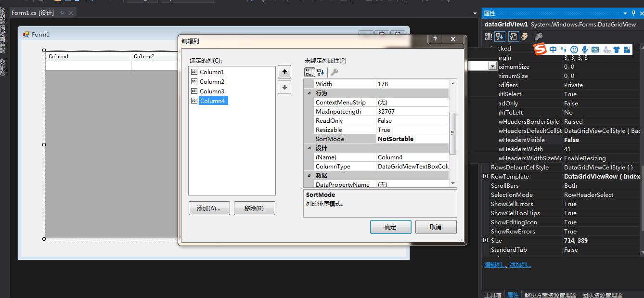Activate Sogou voice input microphone

[x=585, y=49]
